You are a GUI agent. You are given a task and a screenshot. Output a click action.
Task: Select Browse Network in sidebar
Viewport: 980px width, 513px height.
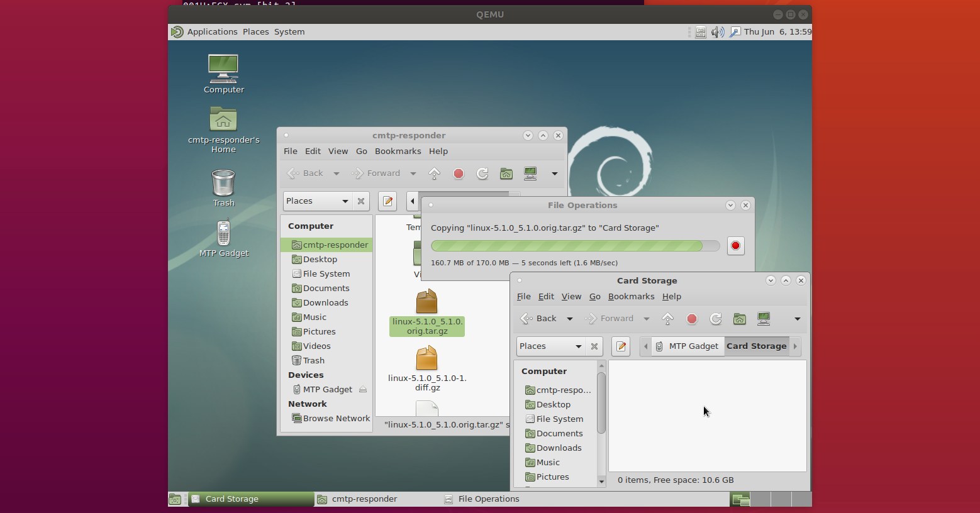click(x=331, y=419)
